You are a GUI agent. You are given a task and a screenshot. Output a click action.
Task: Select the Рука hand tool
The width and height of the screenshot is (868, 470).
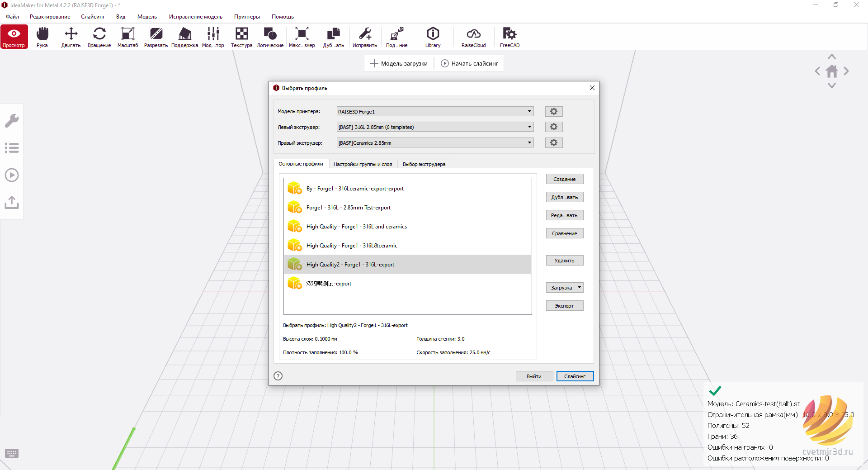(x=42, y=37)
